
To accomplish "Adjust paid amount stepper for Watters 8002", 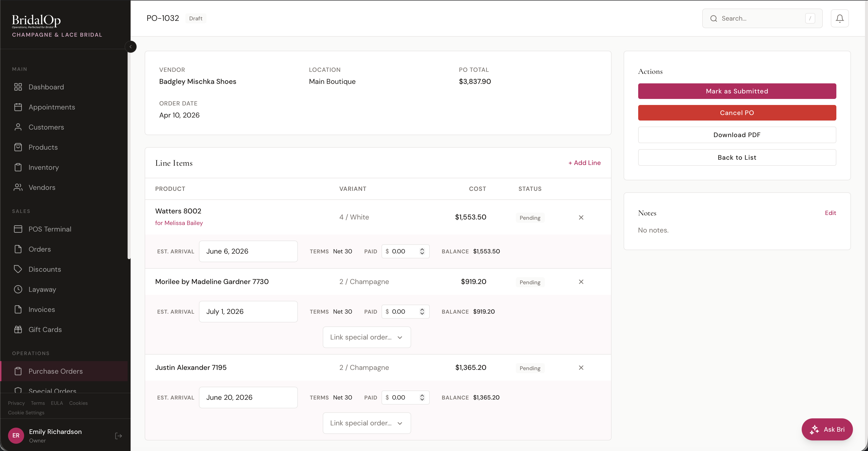I will 422,251.
